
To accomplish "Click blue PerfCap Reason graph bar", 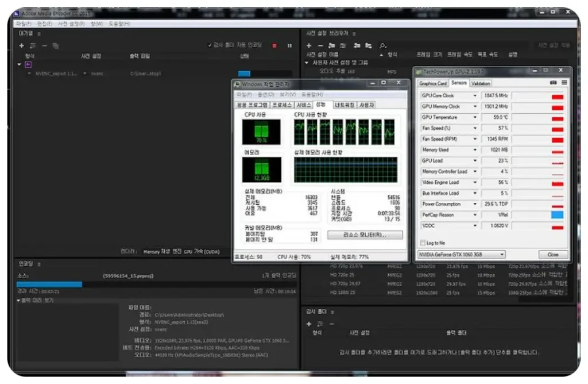I will (x=557, y=215).
